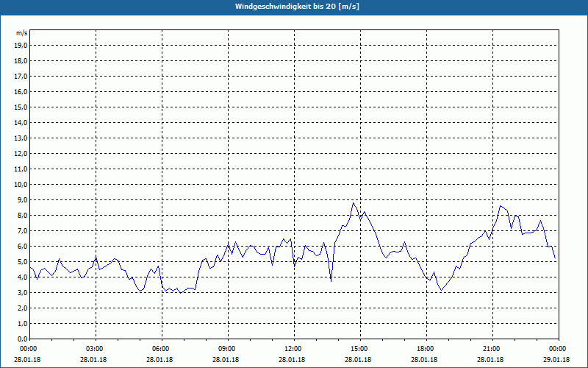This screenshot has width=588, height=368.
Task: Select the '09:00' time label
Action: coord(228,349)
